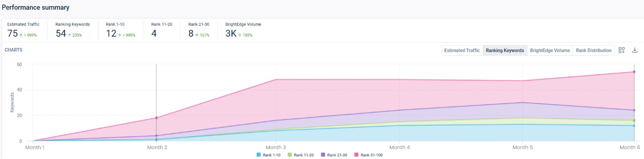The width and height of the screenshot is (644, 159).
Task: Switch to the BrightEdge Volume chart tab
Action: pyautogui.click(x=550, y=50)
